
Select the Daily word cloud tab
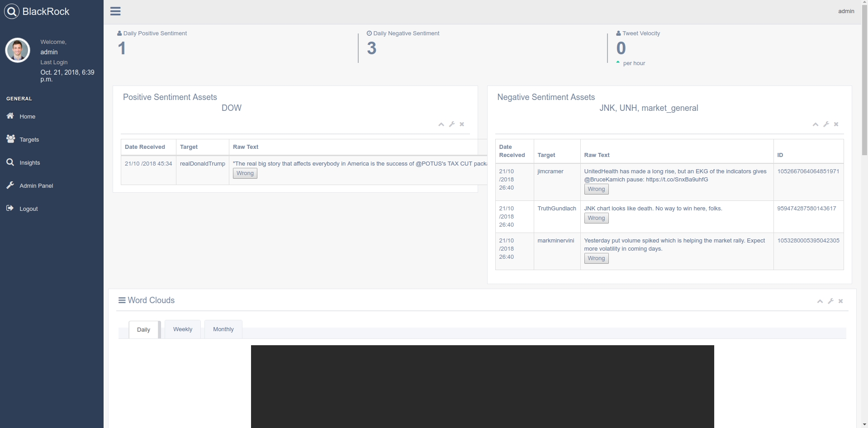point(144,329)
